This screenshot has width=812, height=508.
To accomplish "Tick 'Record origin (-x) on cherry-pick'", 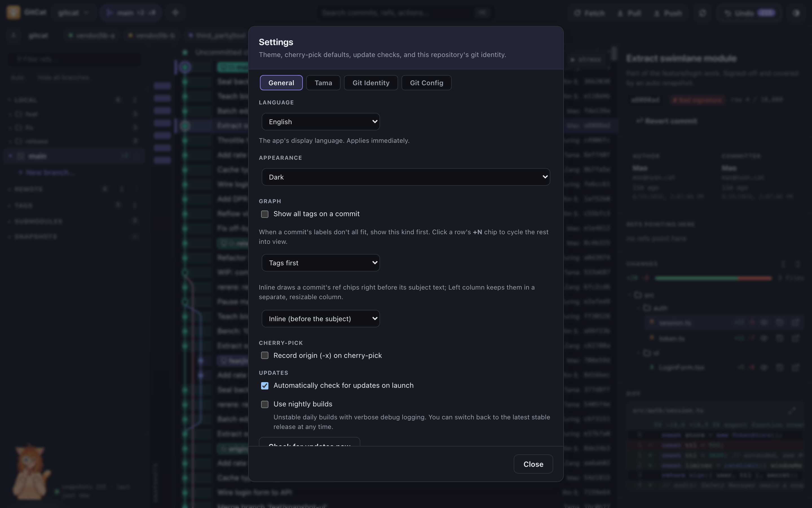I will tap(265, 356).
